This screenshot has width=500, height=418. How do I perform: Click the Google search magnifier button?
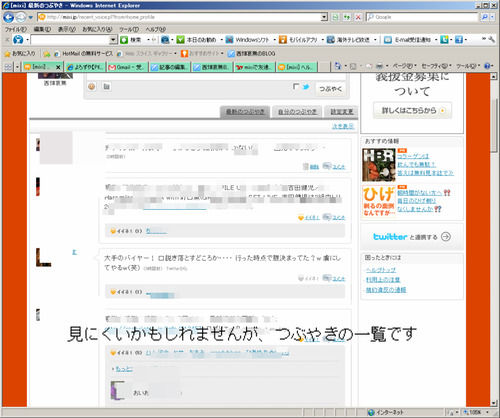(484, 17)
